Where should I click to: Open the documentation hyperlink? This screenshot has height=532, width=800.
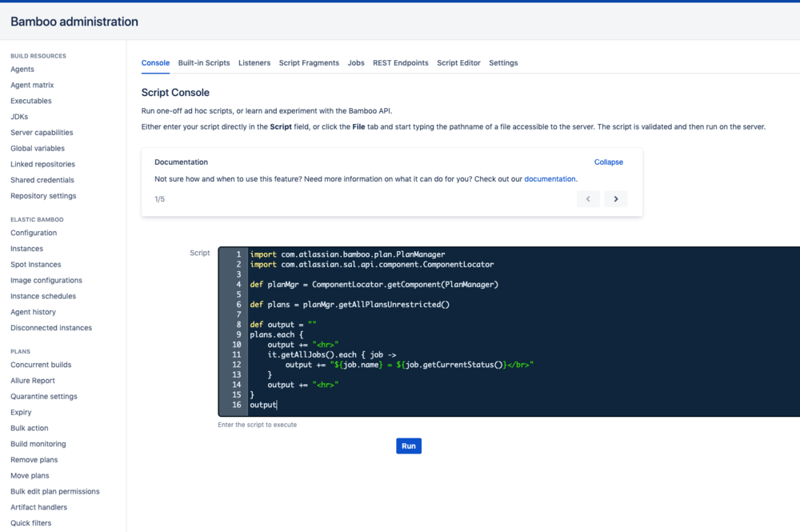pos(550,179)
